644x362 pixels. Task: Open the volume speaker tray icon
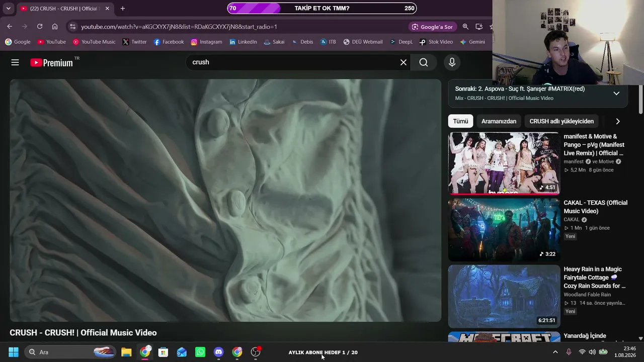pos(592,352)
